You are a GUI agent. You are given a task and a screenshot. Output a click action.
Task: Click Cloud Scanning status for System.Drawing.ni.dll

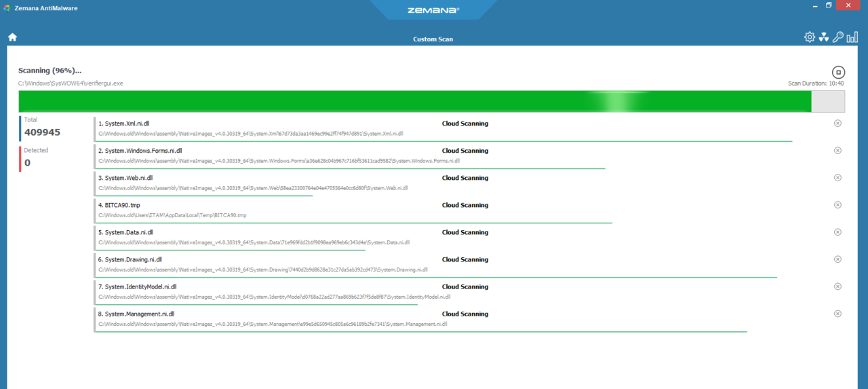coord(465,259)
